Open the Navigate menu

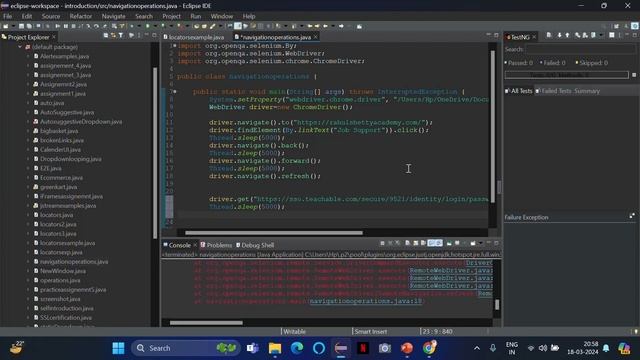pos(113,16)
